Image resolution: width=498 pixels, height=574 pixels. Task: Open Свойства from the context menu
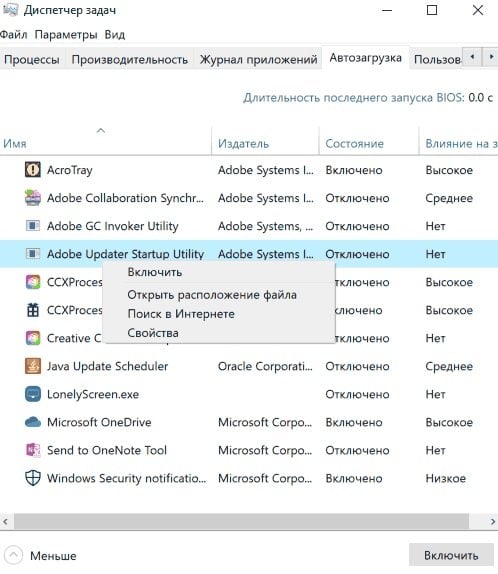(x=153, y=333)
